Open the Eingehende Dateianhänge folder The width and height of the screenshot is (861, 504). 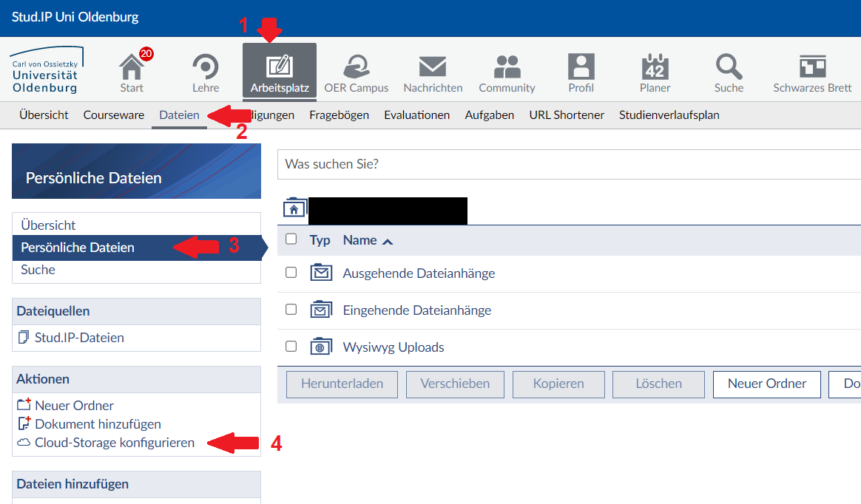[x=416, y=310]
